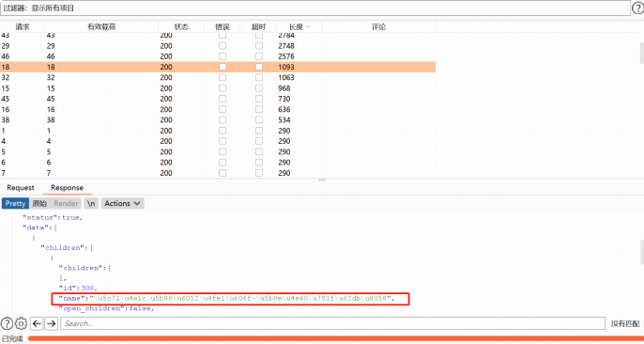Select result row with length 2748

pos(218,46)
